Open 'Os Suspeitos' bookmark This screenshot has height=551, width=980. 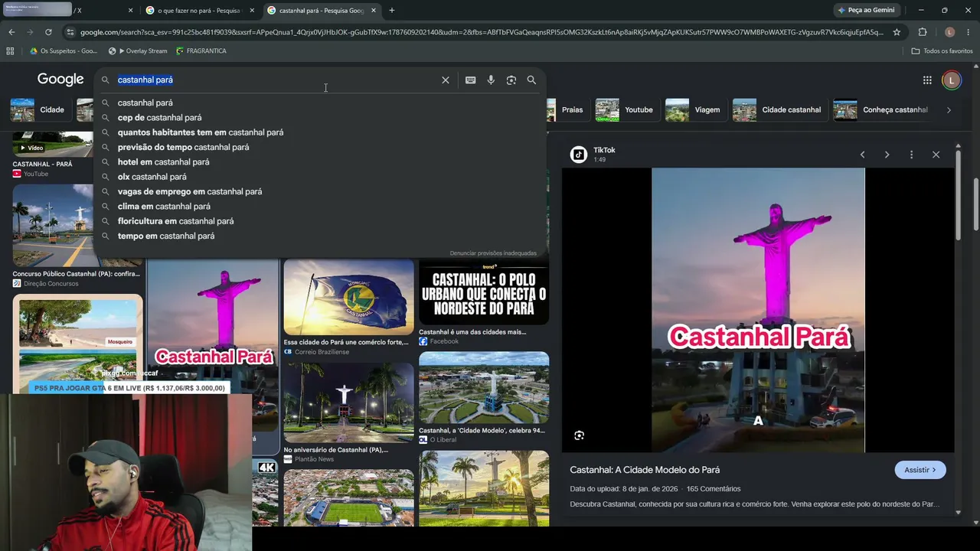pos(64,51)
